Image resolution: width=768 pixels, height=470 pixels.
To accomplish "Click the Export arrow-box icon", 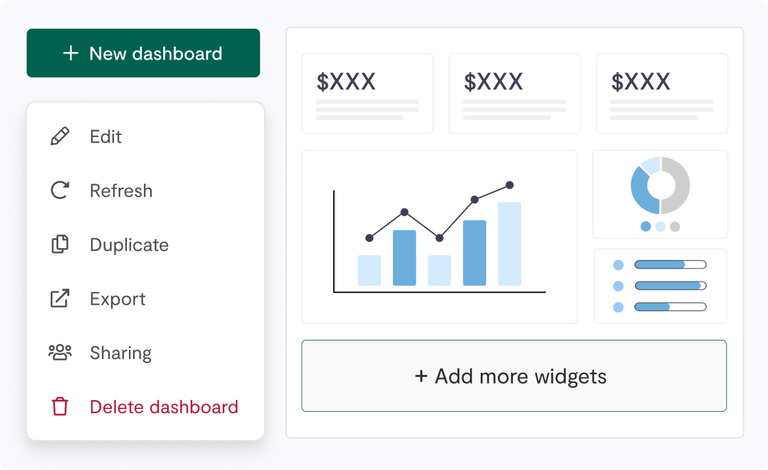I will (60, 299).
